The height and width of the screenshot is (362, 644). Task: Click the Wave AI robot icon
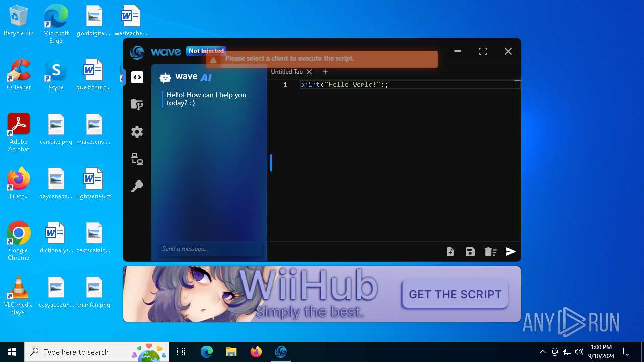[x=165, y=77]
